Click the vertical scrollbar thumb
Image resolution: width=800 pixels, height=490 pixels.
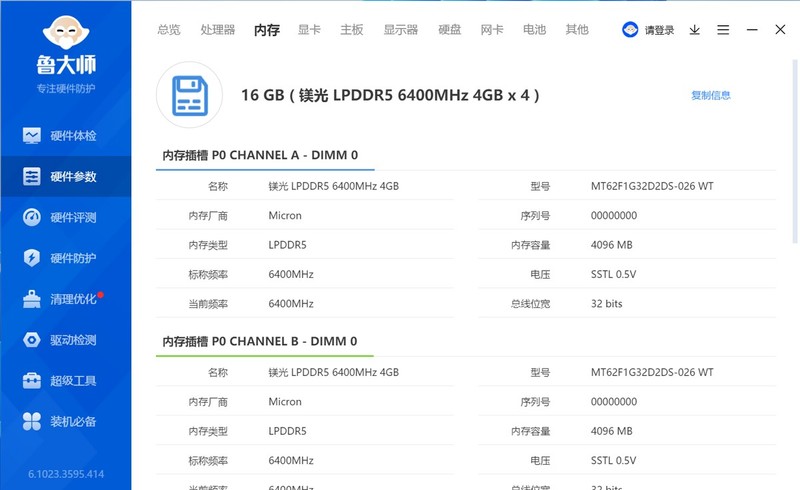795,151
